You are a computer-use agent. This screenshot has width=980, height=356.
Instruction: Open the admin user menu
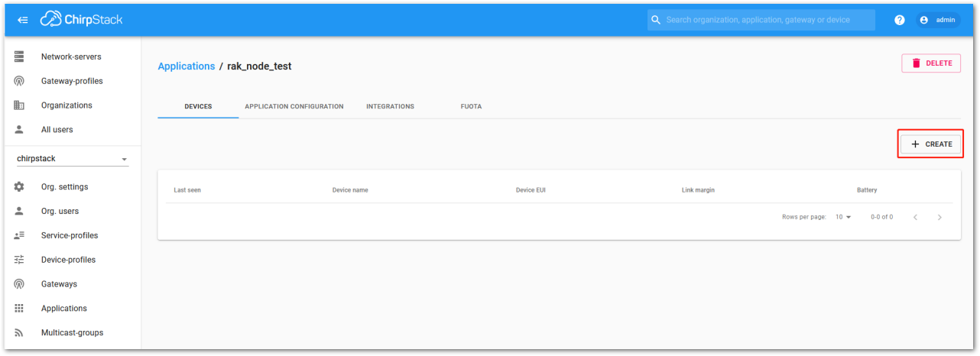tap(938, 20)
